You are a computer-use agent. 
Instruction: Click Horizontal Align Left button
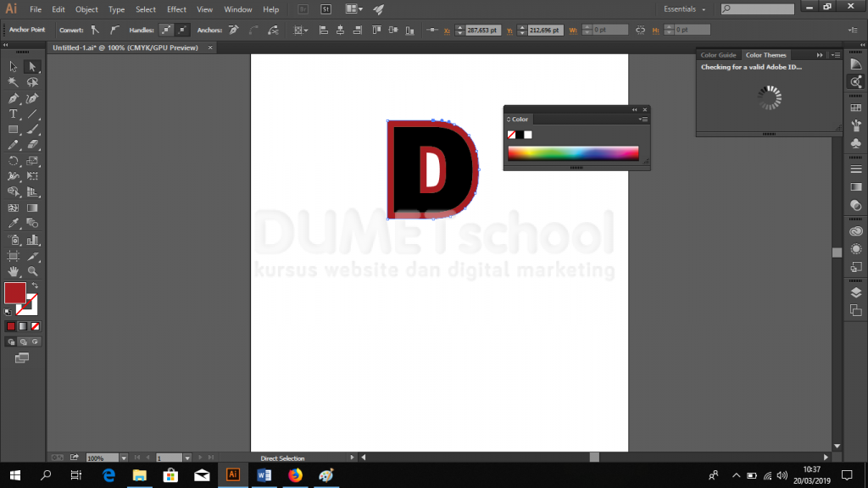[323, 30]
